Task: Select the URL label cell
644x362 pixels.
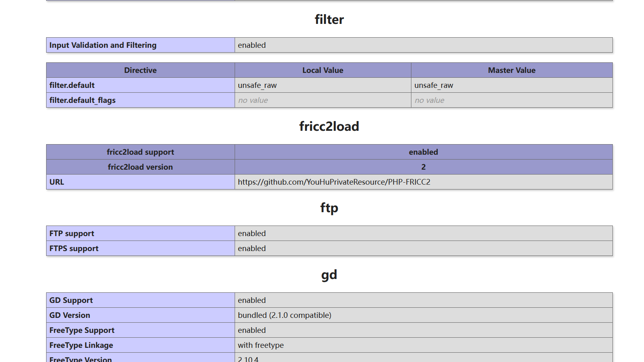Action: 140,182
